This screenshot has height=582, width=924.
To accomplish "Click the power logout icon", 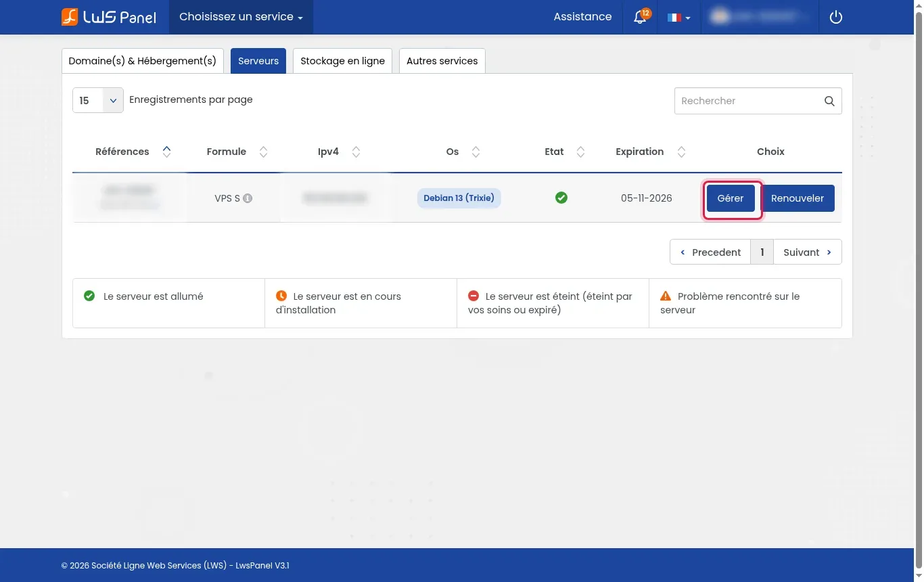I will 836,17.
